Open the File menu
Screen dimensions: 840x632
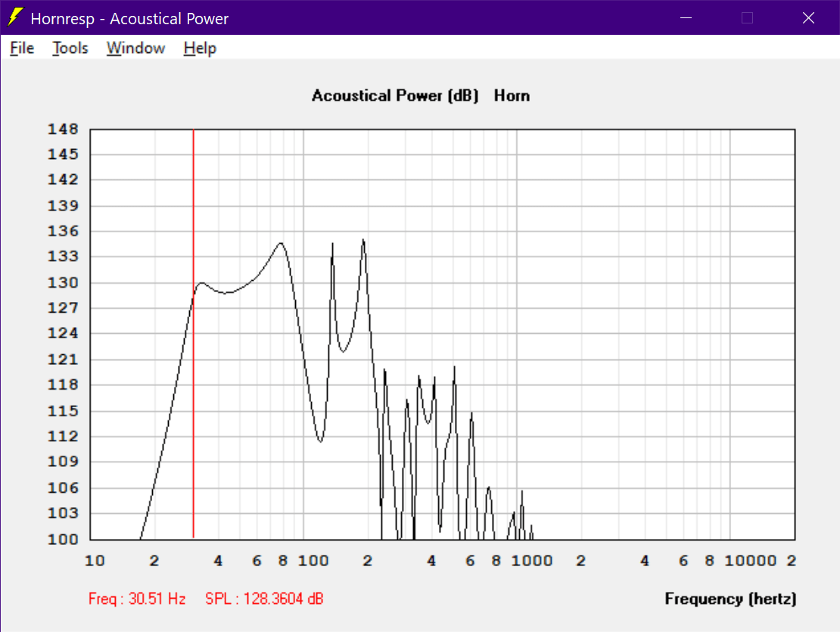tap(22, 48)
